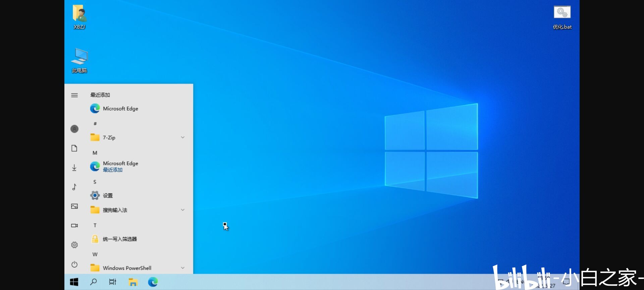Expand the Windows PowerShell folder chevron
644x290 pixels.
coord(183,268)
